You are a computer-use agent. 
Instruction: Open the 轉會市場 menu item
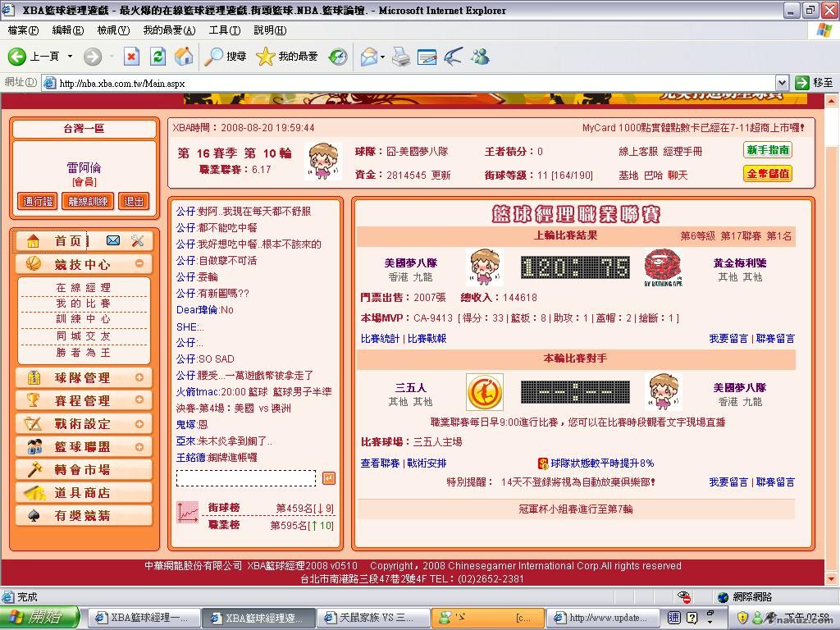click(84, 470)
